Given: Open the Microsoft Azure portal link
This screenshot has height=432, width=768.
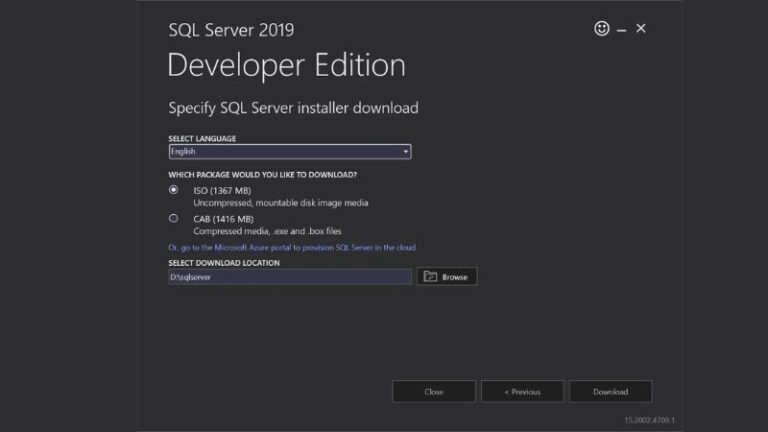Looking at the screenshot, I should [x=292, y=247].
